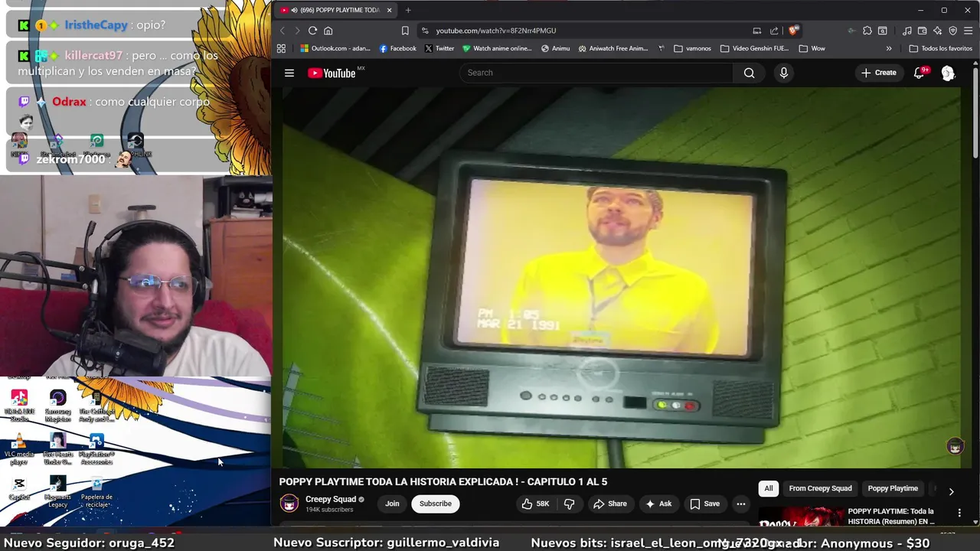The image size is (980, 551).
Task: Like the video with 58K likes
Action: tap(535, 504)
